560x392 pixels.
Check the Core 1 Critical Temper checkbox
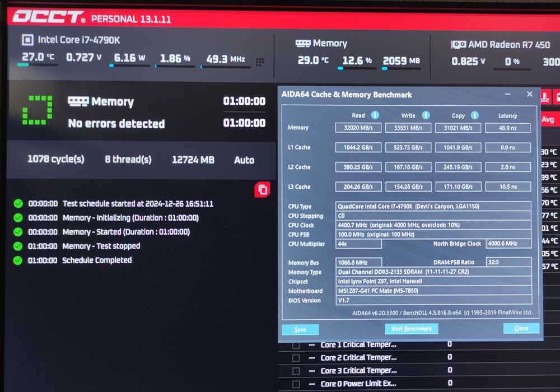click(x=296, y=345)
